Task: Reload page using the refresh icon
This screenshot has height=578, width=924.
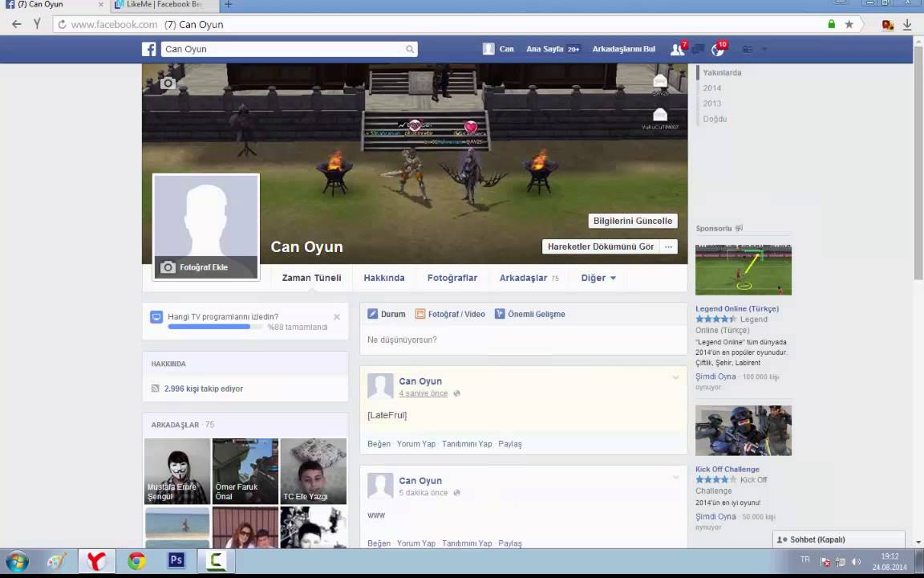Action: point(62,25)
